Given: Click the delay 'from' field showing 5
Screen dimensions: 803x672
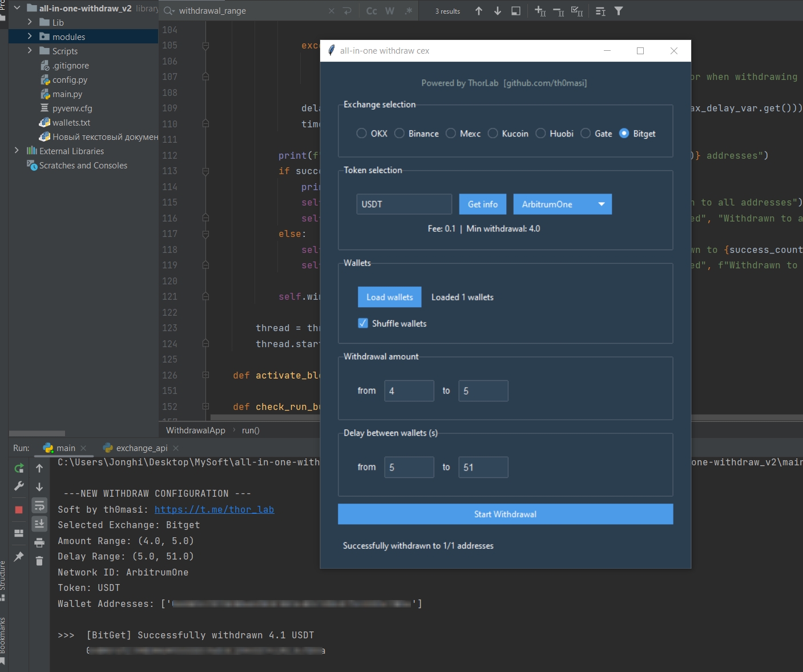Looking at the screenshot, I should pos(409,467).
